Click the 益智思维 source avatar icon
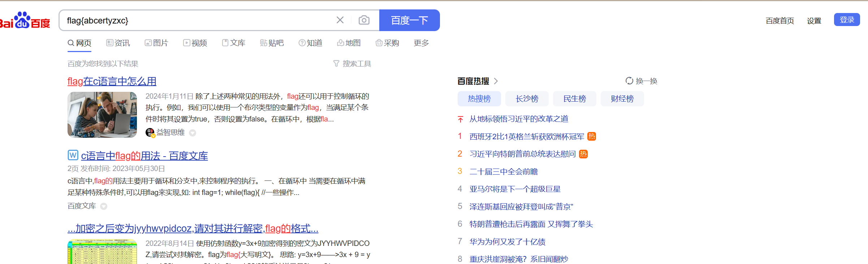Viewport: 868px width, 264px height. pos(150,133)
